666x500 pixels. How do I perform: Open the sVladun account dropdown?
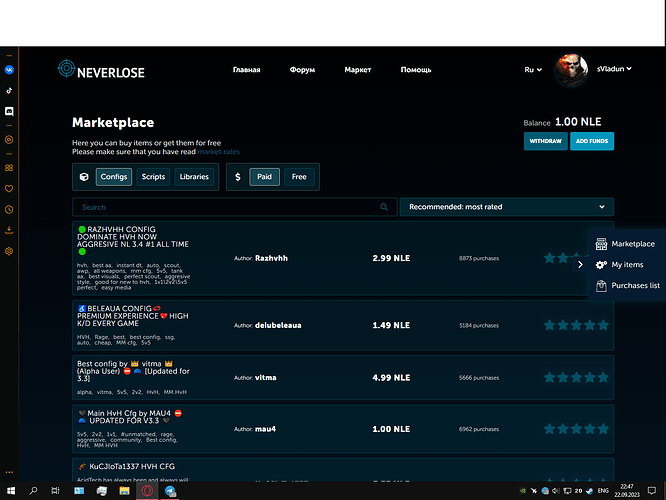click(x=614, y=69)
